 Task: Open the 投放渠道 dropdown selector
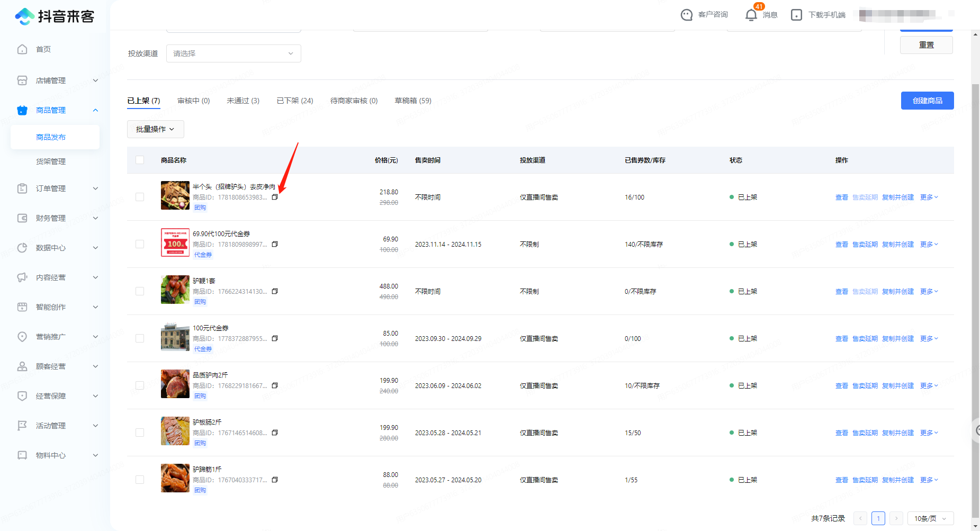tap(233, 53)
